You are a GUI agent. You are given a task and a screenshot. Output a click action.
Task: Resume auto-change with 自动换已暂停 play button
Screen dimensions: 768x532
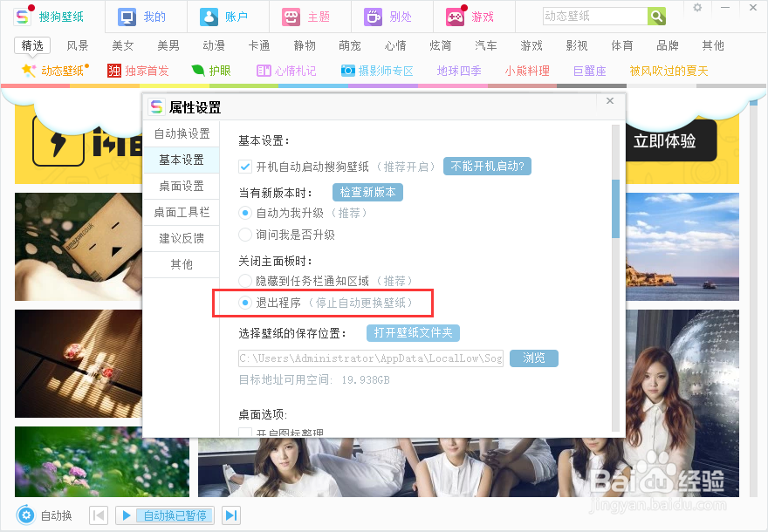click(165, 515)
